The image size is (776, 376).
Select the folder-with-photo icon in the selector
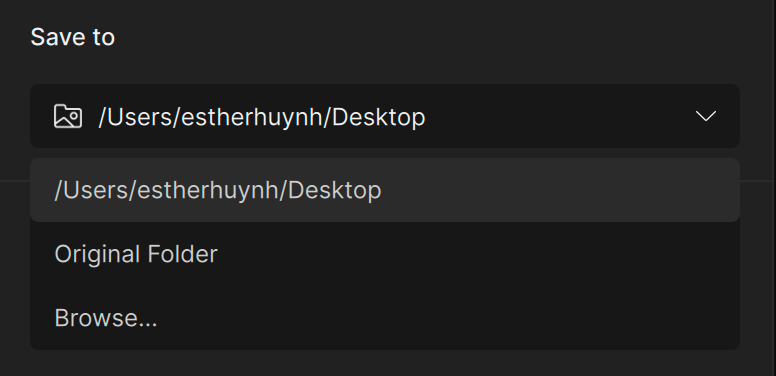coord(68,116)
